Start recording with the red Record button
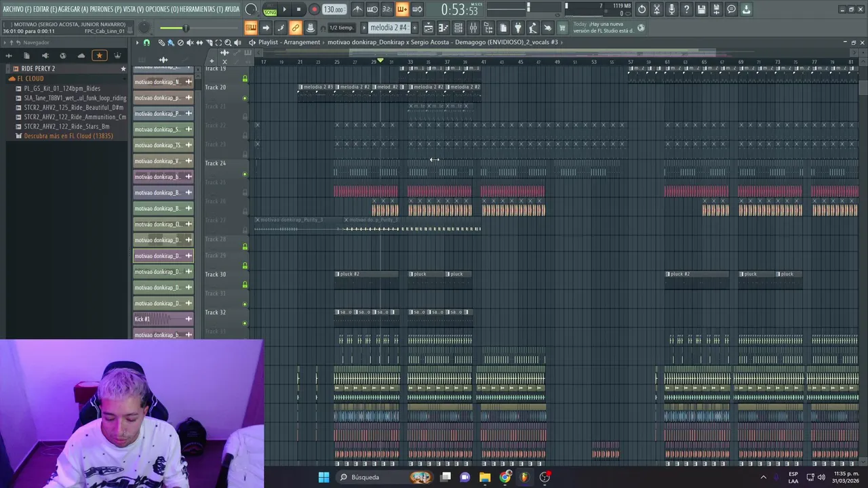868x488 pixels. tap(314, 9)
